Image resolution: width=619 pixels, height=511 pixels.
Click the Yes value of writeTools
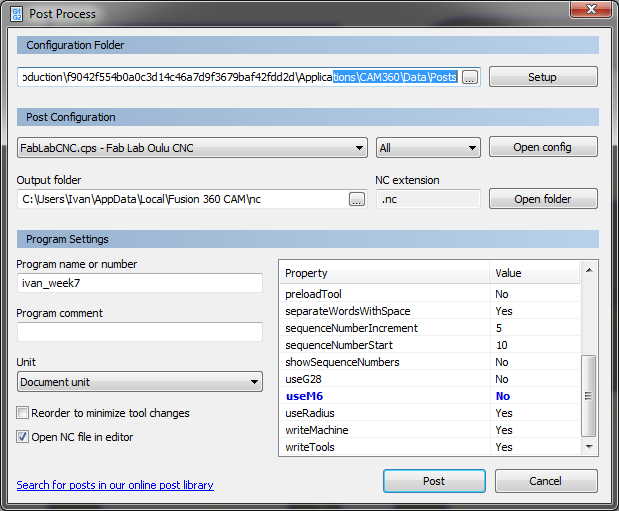click(x=504, y=447)
